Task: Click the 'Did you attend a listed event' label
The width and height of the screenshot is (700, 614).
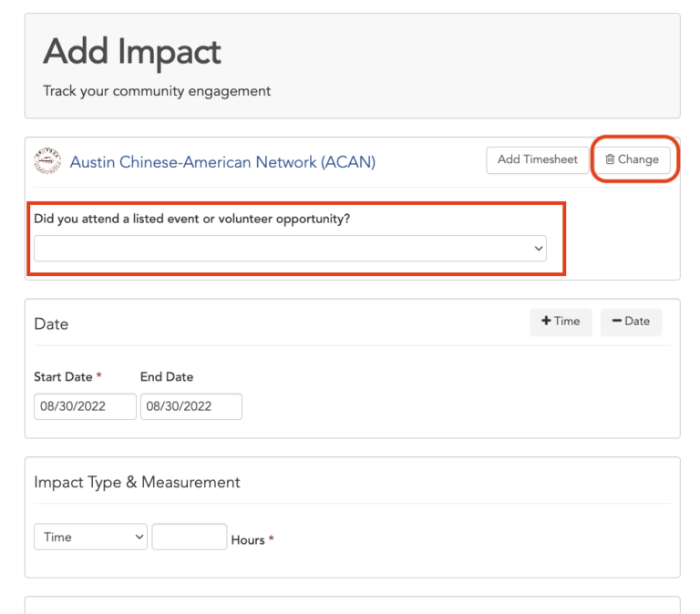Action: point(192,219)
